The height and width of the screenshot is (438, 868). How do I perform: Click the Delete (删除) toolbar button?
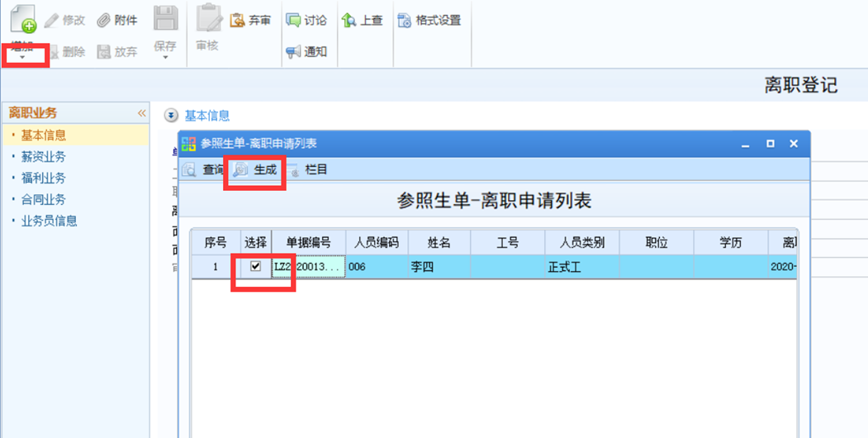coord(67,52)
